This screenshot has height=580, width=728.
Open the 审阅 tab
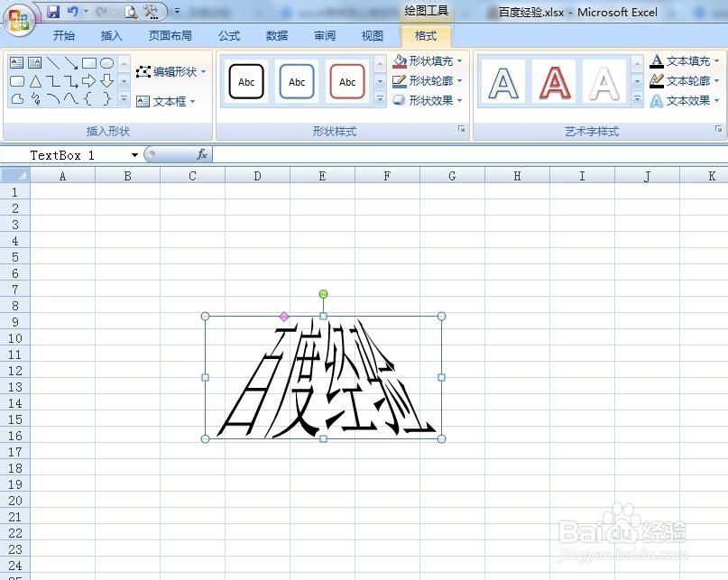tap(325, 36)
